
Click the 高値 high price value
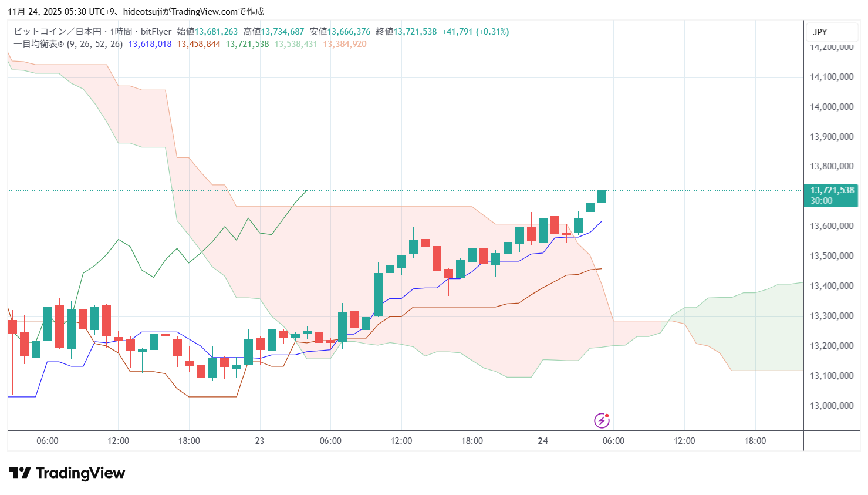point(282,32)
